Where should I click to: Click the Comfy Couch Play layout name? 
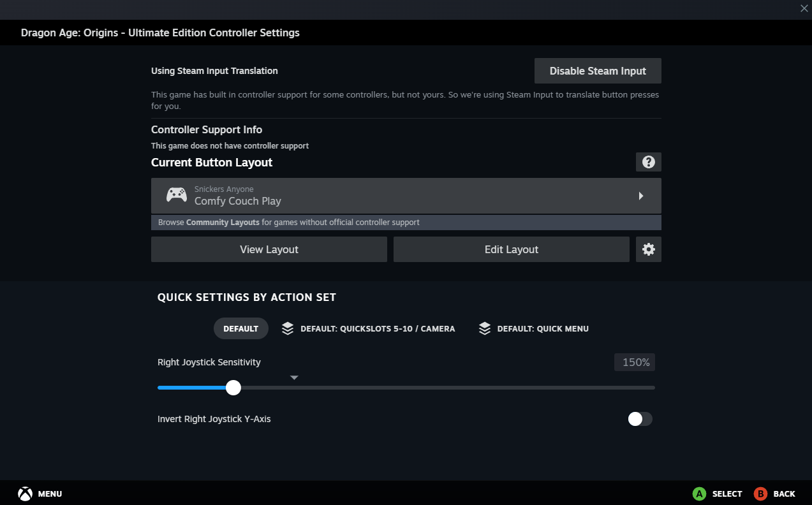coord(238,201)
